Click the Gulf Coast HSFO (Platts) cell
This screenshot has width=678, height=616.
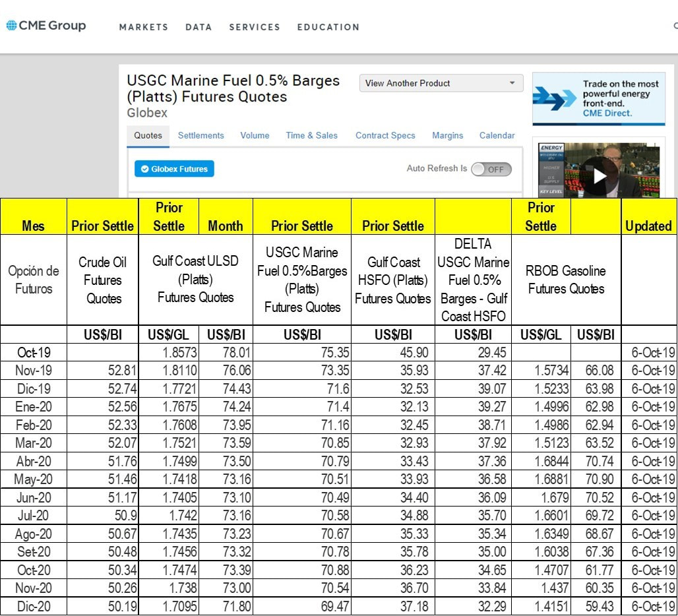(x=393, y=280)
